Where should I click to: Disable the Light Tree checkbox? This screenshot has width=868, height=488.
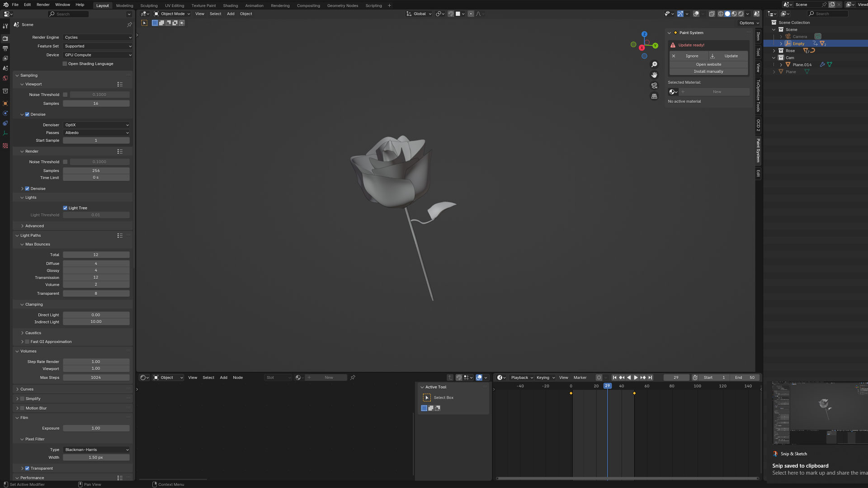65,208
